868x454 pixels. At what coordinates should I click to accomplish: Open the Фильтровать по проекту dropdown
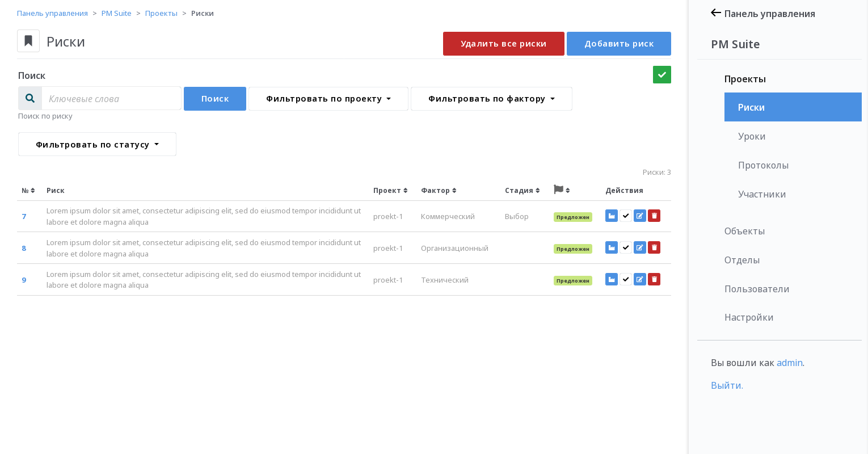(328, 99)
